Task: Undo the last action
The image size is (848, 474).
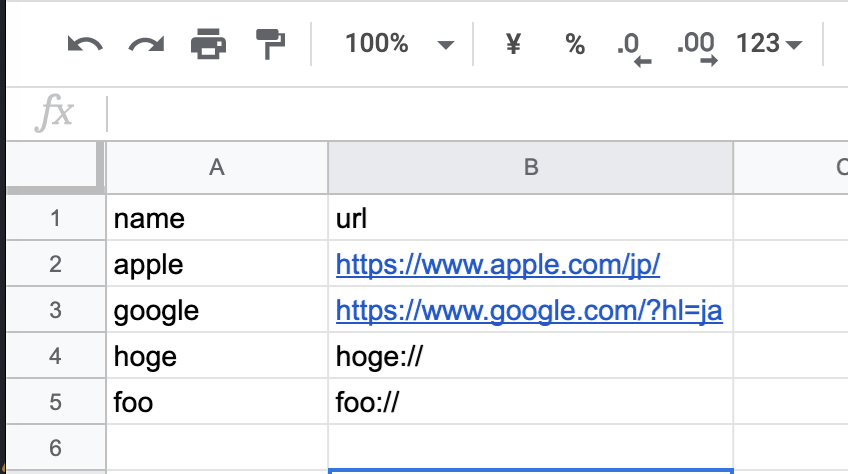Action: click(85, 44)
